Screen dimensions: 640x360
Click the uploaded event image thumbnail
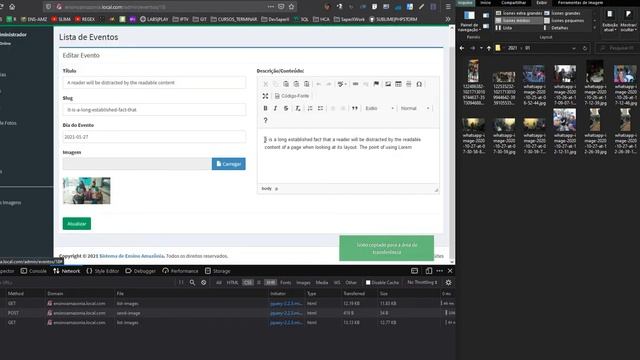87,191
